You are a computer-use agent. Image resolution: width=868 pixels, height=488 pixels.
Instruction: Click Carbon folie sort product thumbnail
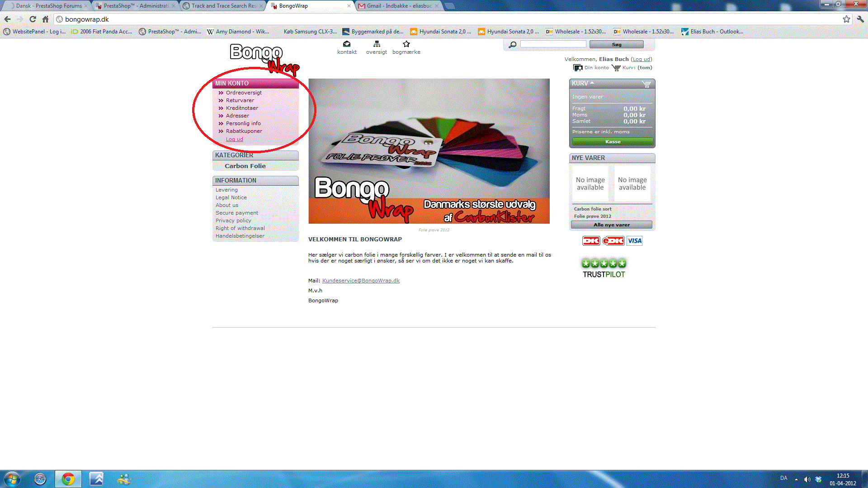[590, 183]
